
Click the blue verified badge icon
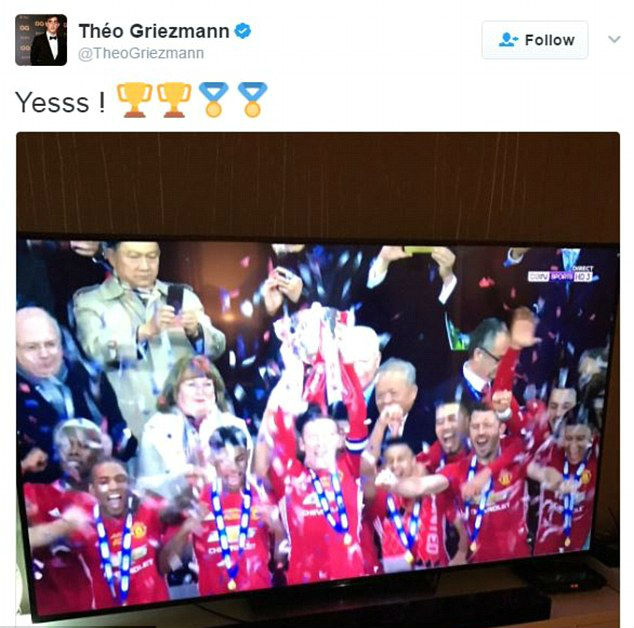pyautogui.click(x=243, y=31)
